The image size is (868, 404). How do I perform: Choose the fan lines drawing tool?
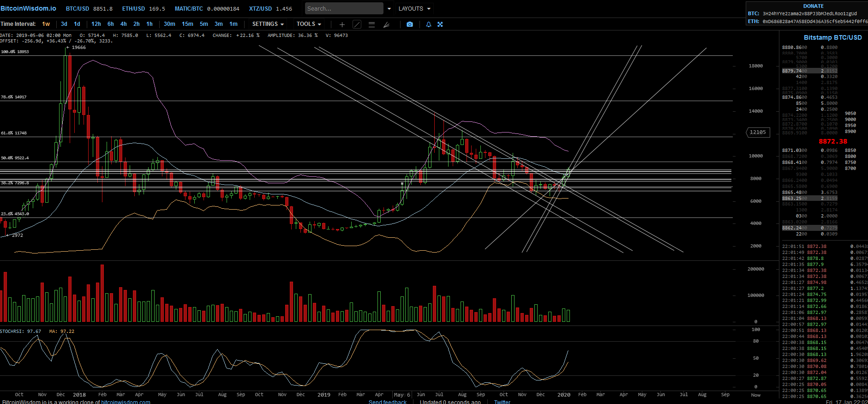tap(386, 24)
